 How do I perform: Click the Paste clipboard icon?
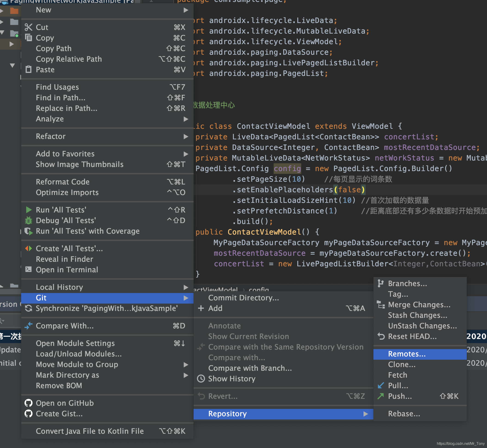(x=29, y=69)
